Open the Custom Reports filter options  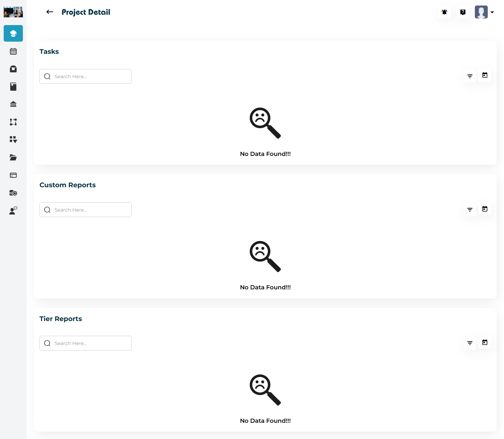coord(470,209)
